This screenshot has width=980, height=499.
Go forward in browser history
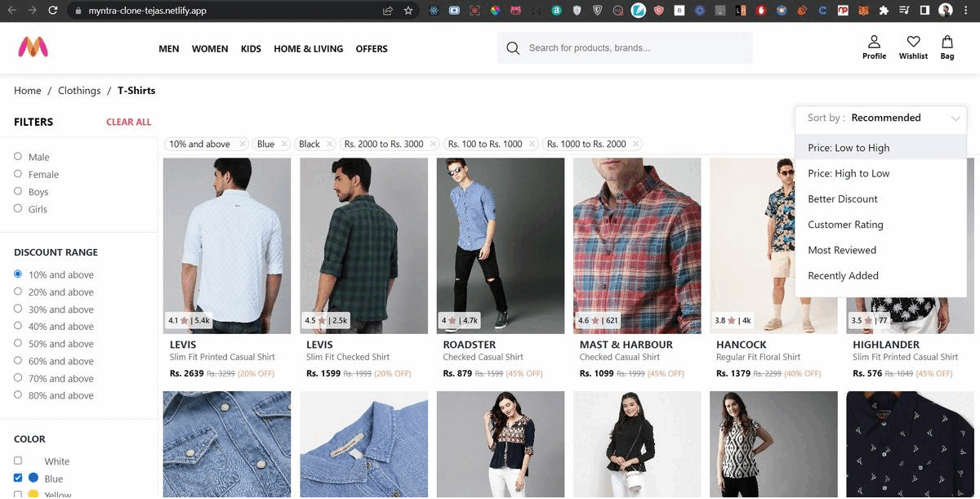point(32,11)
